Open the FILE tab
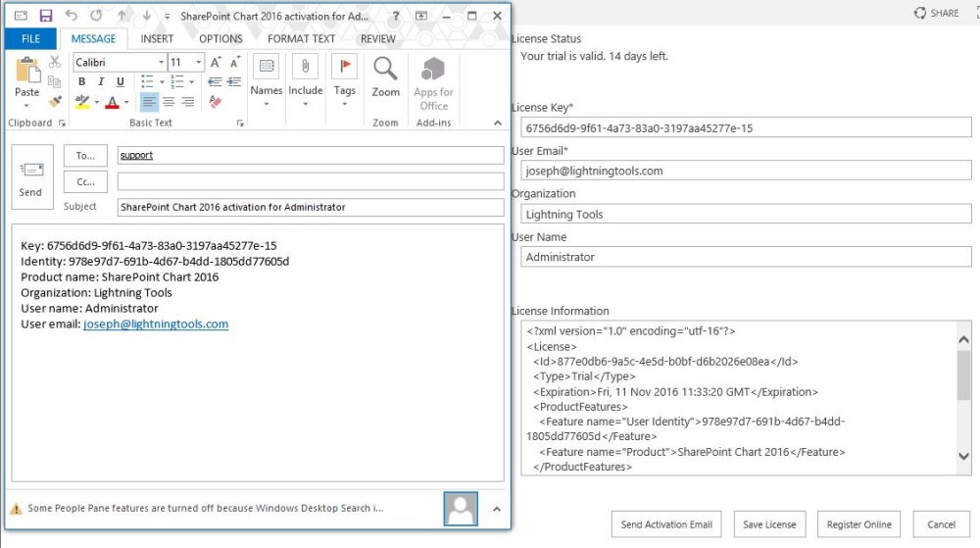This screenshot has height=548, width=980. (x=30, y=39)
